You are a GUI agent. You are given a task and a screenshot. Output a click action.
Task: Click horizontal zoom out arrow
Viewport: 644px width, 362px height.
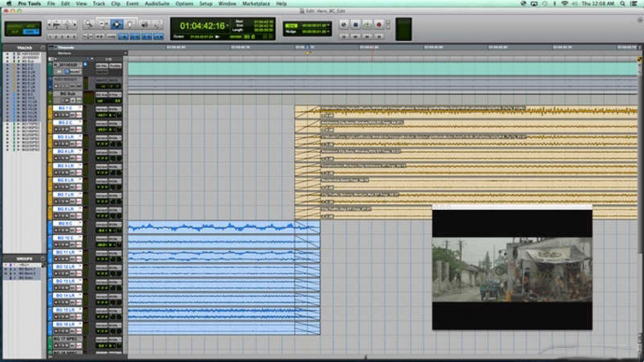pos(49,24)
